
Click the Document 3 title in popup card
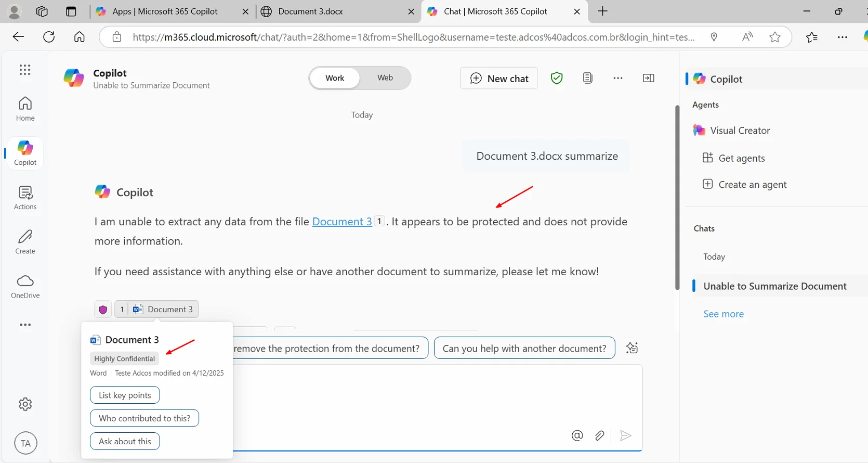tap(132, 340)
